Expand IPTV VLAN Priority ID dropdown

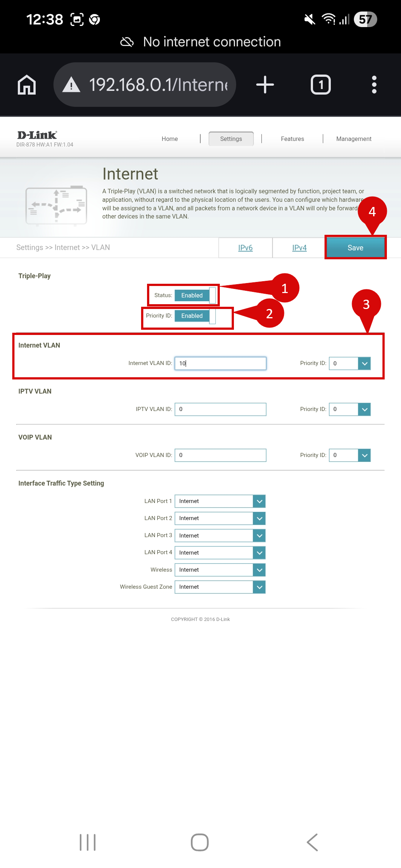(x=349, y=410)
